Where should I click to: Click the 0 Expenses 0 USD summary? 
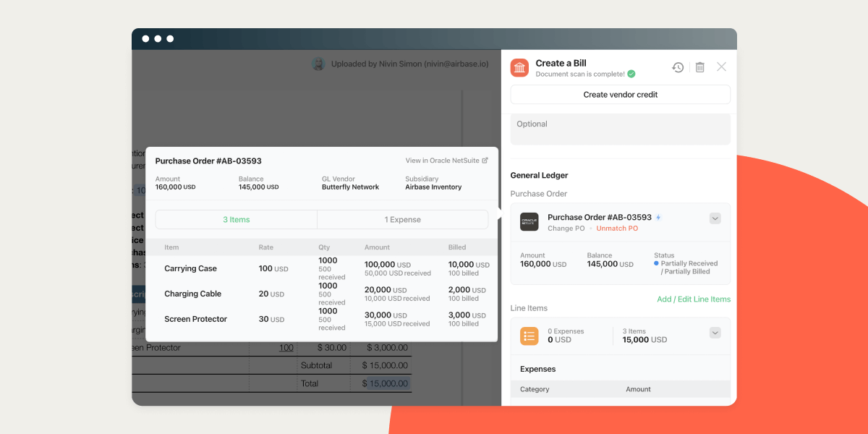coord(566,336)
